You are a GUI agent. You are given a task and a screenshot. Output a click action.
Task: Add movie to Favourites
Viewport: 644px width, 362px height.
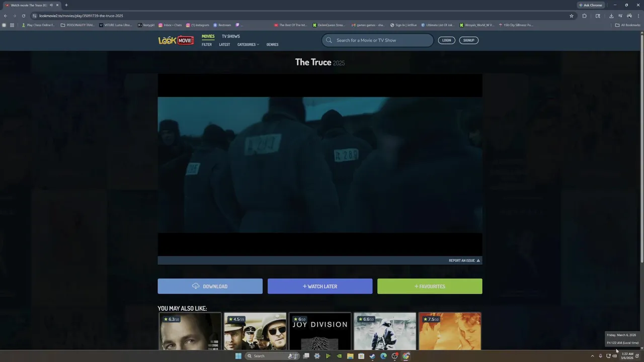point(430,286)
